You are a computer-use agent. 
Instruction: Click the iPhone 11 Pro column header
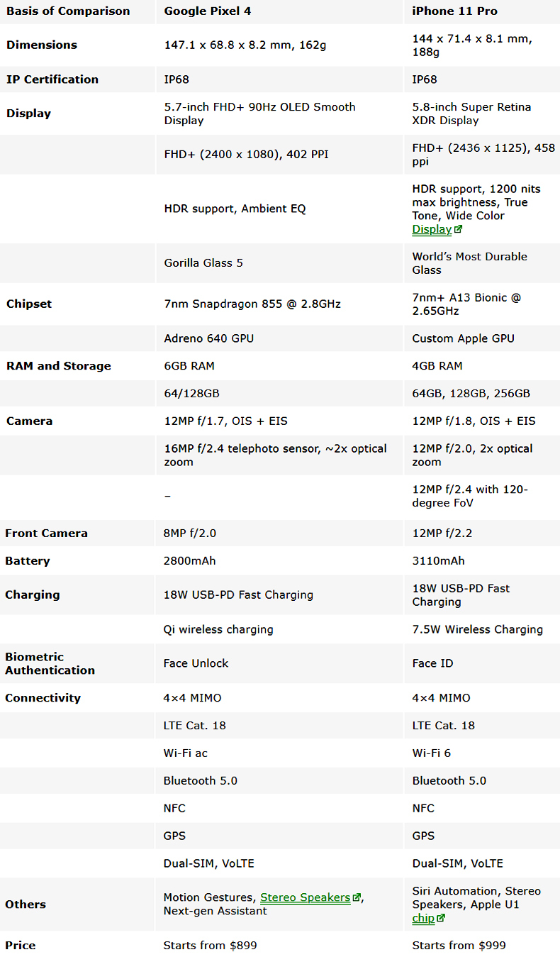coord(454,11)
